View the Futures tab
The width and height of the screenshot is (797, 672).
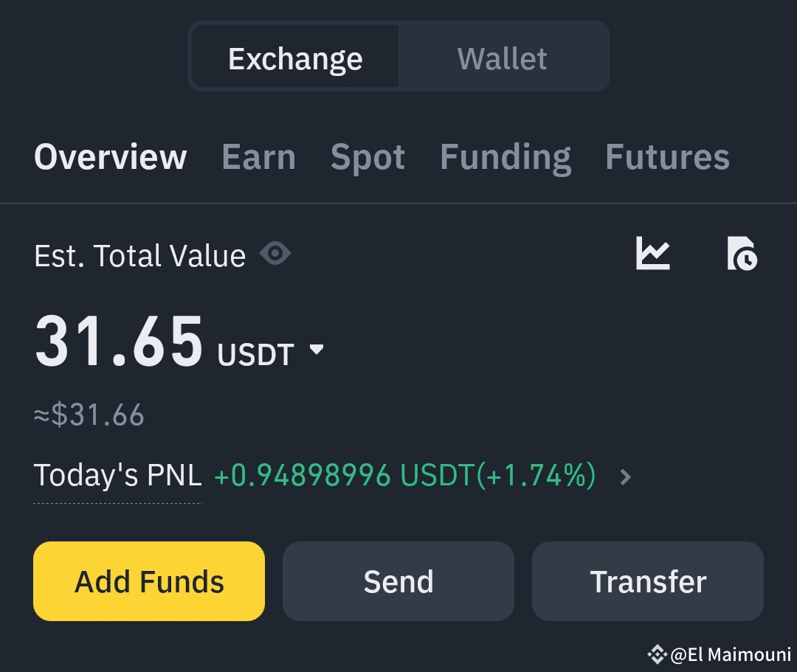[667, 157]
